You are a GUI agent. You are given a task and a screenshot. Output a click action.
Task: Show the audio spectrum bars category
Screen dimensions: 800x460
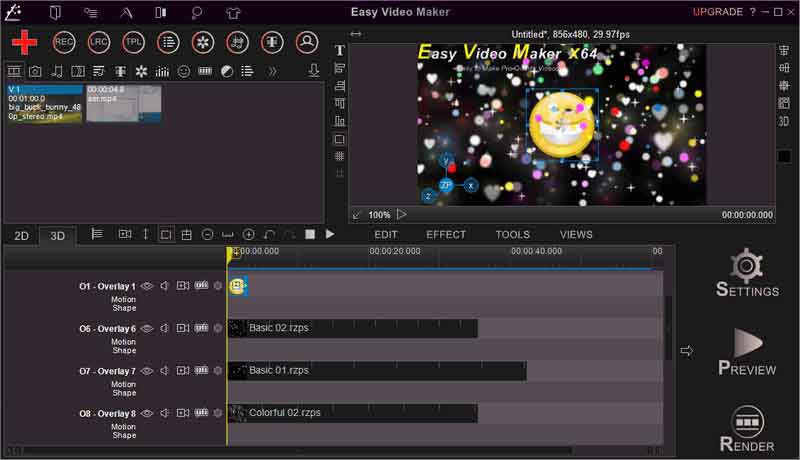[x=162, y=71]
